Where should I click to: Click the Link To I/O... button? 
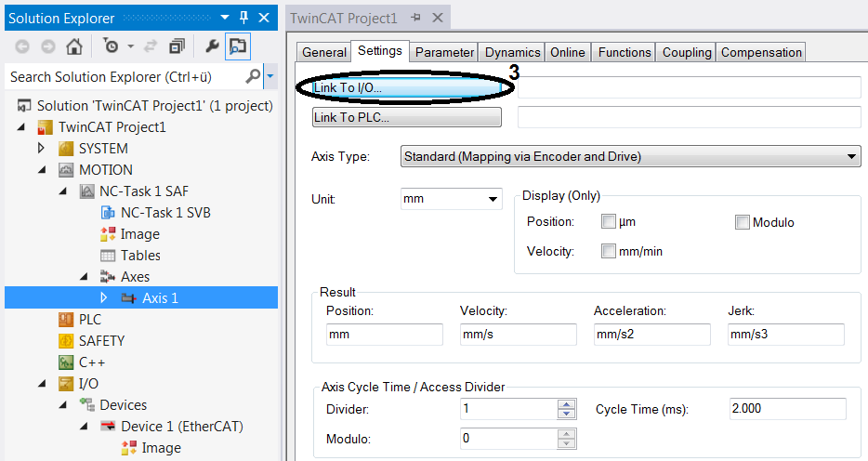(x=406, y=87)
